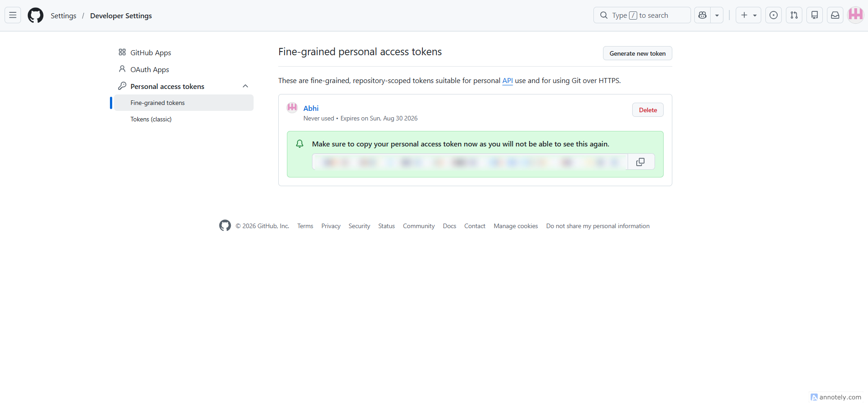The image size is (868, 407).
Task: Click the key icon beside Personal access tokens
Action: tap(122, 86)
